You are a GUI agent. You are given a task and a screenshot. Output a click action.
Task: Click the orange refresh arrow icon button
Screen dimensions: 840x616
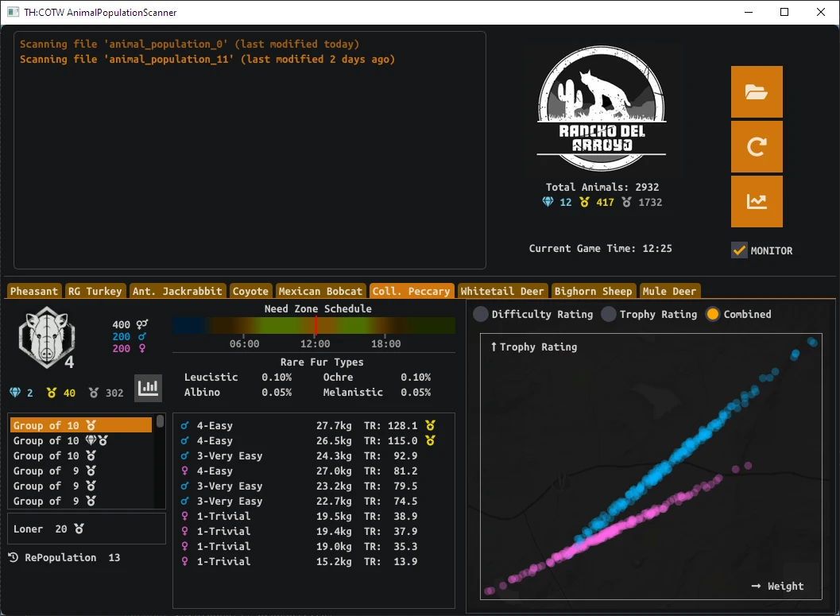pos(757,146)
